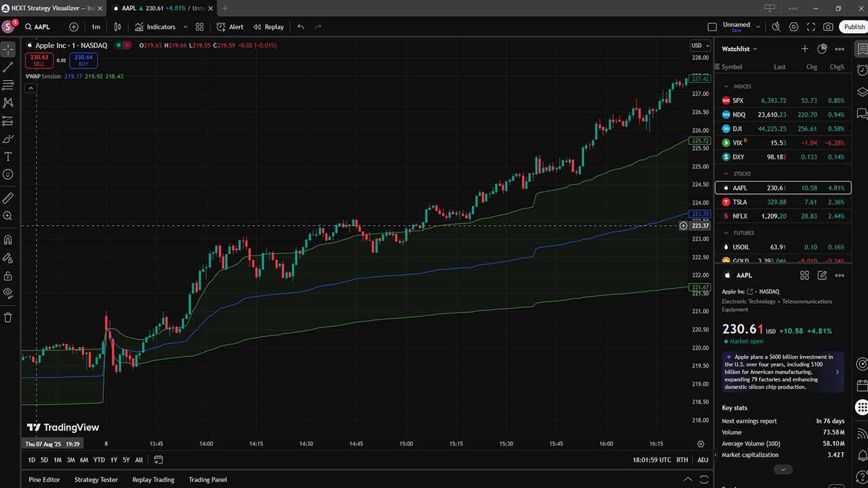
Task: Select the Trend Line drawing tool
Action: [x=8, y=67]
